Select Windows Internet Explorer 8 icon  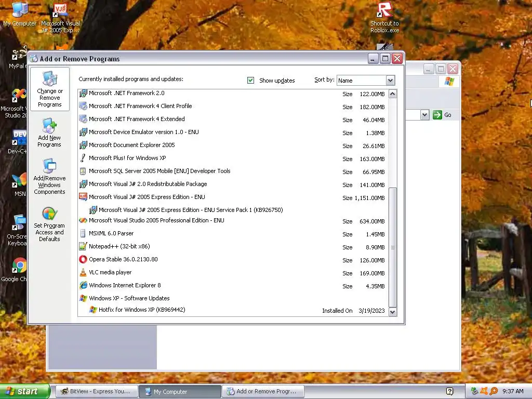click(83, 285)
